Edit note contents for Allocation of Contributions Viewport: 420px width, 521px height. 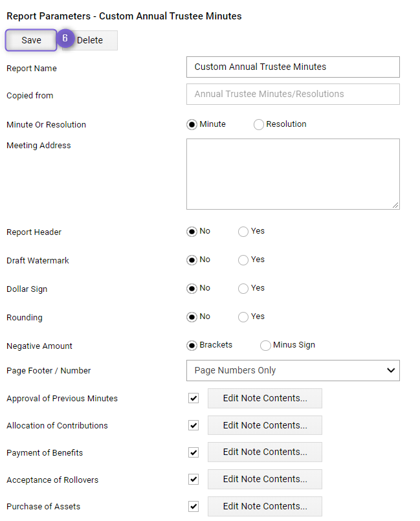[265, 425]
